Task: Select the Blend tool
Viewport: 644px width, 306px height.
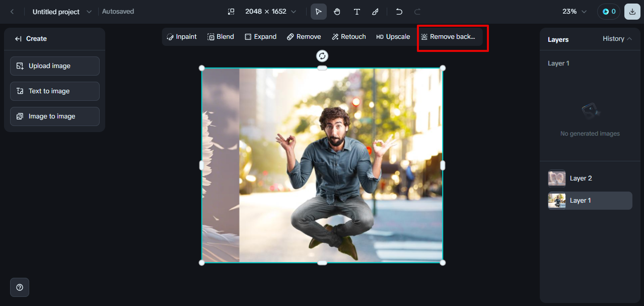Action: (221, 37)
